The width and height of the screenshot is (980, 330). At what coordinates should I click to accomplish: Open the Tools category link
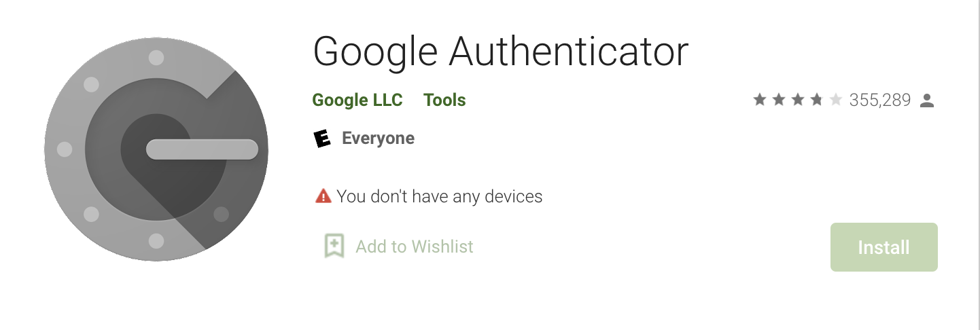coord(444,100)
